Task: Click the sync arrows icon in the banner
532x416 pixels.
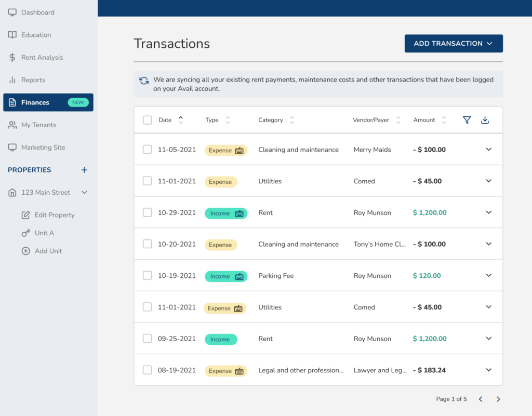Action: [x=143, y=80]
